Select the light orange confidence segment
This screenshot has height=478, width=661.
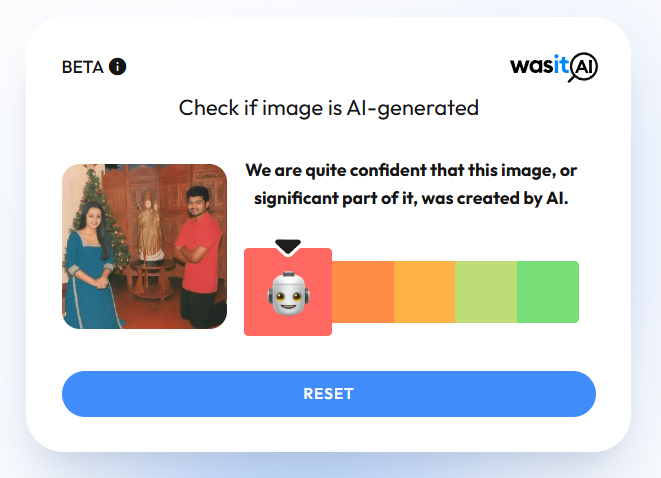[425, 292]
